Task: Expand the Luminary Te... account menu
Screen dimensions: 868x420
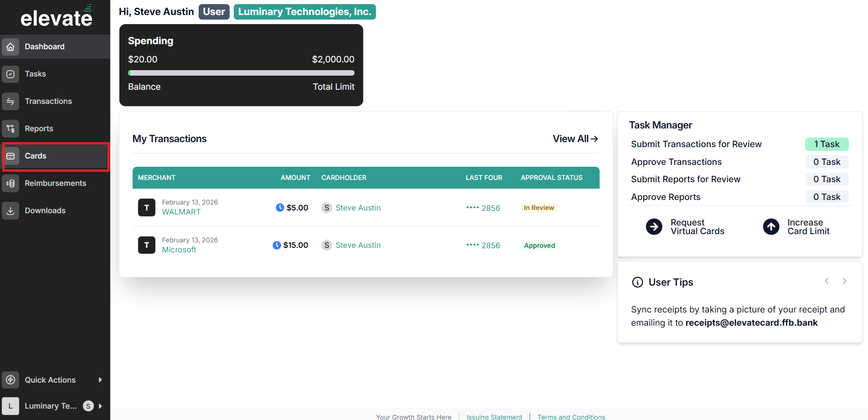Action: [100, 406]
